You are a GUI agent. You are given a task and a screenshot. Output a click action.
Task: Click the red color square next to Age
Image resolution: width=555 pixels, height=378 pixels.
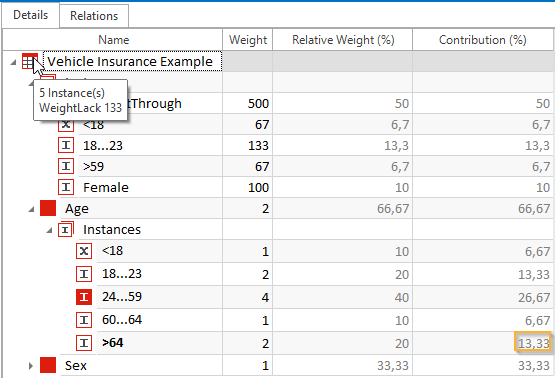click(48, 208)
